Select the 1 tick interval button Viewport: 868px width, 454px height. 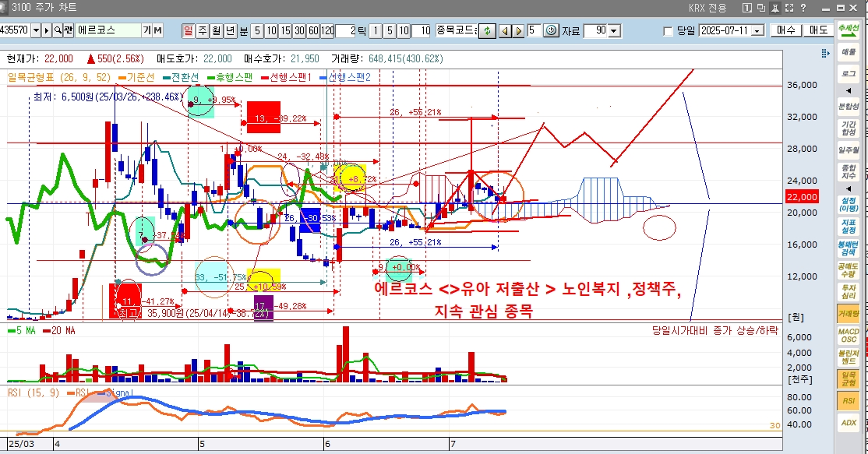(376, 31)
